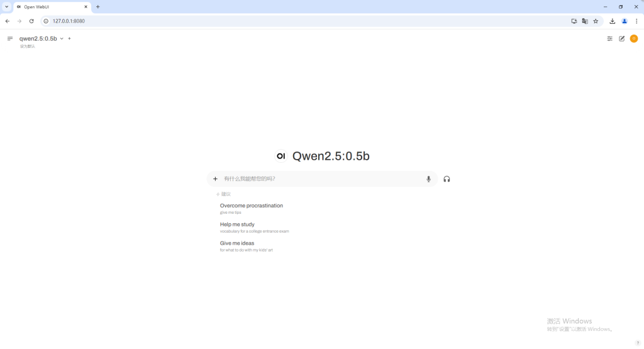644x349 pixels.
Task: Open the orange user avatar menu
Action: (x=634, y=38)
